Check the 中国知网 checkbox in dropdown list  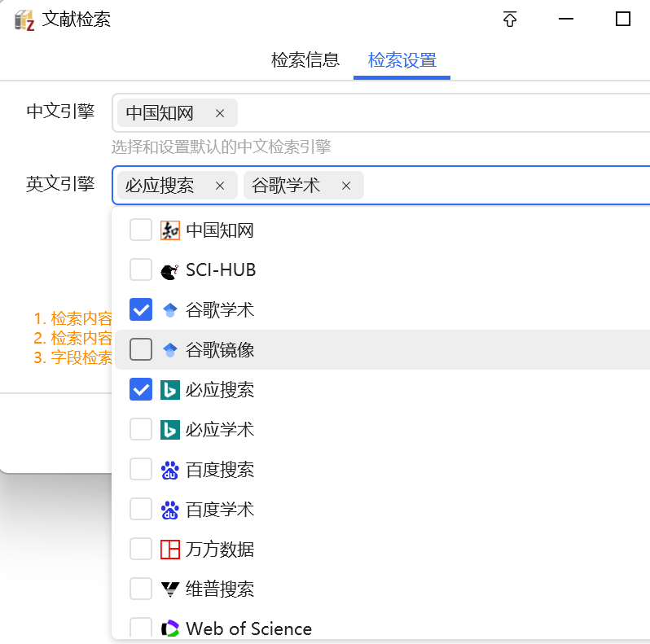(x=141, y=230)
